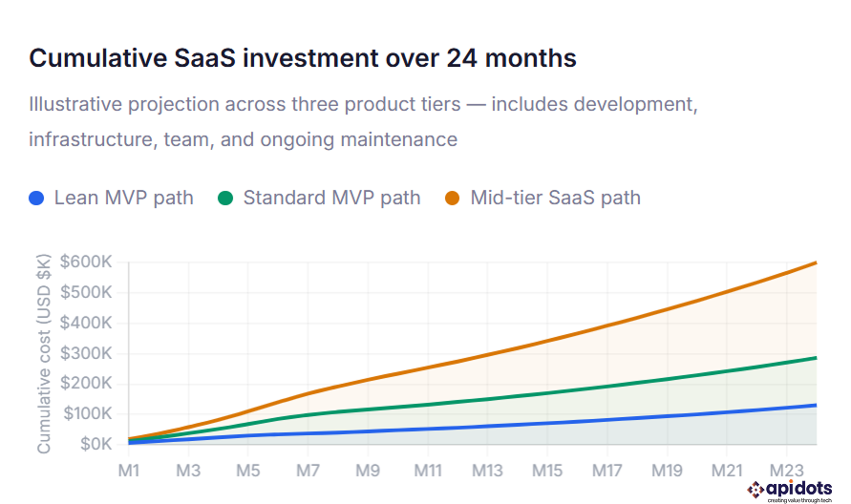
Task: Click the $300K y-axis label
Action: coord(86,353)
